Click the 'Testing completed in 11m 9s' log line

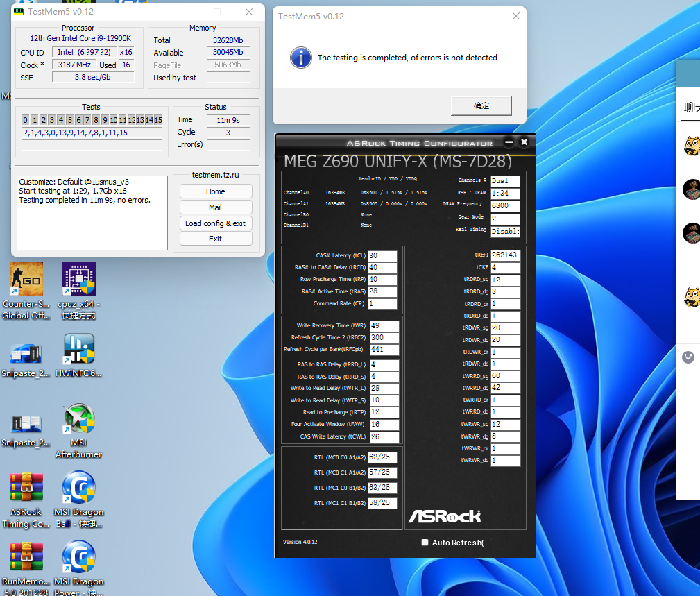click(85, 200)
